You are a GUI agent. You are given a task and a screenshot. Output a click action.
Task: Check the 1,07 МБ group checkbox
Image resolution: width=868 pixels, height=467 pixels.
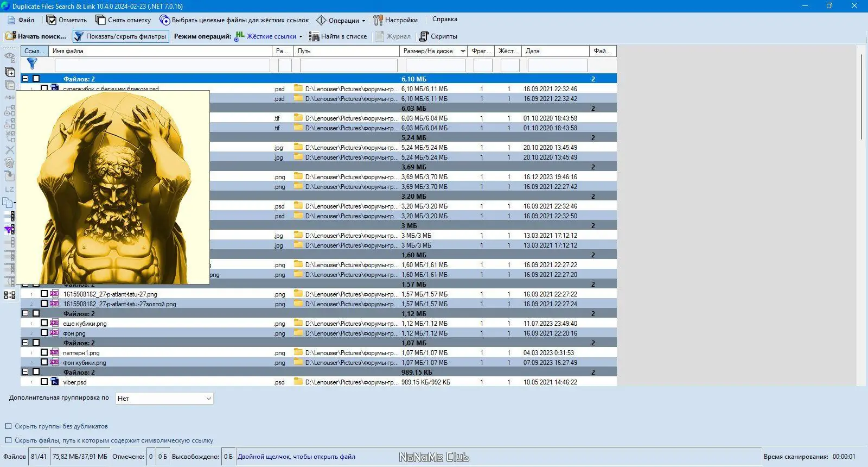click(36, 343)
